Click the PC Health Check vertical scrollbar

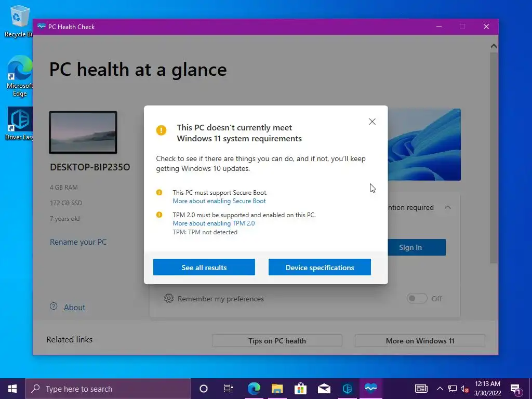click(x=494, y=158)
